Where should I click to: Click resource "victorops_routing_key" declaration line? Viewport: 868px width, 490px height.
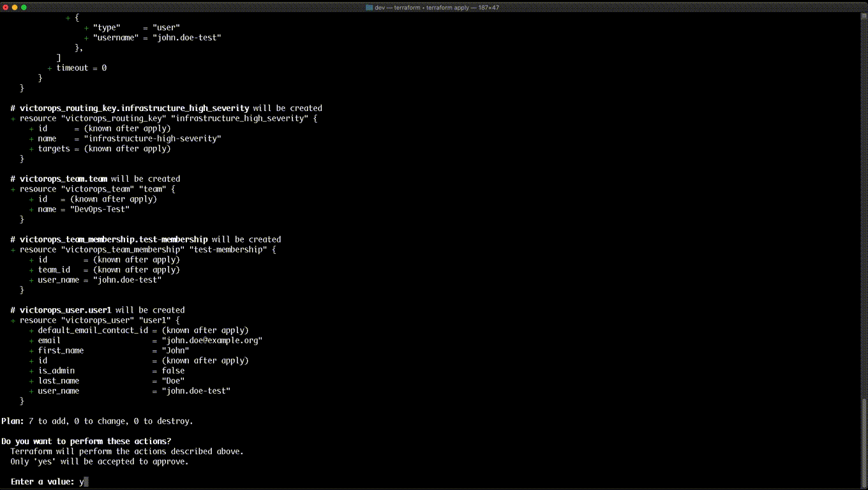point(164,118)
